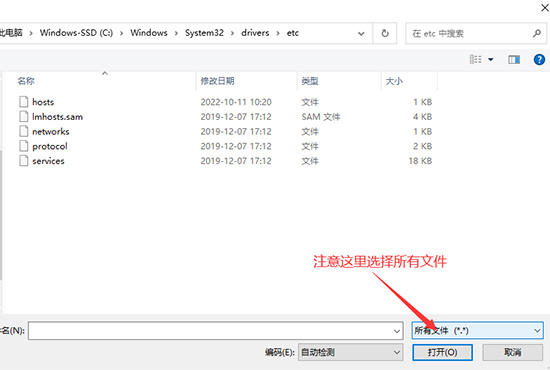Open the view options dropdown arrow
The width and height of the screenshot is (550, 370).
coord(491,60)
